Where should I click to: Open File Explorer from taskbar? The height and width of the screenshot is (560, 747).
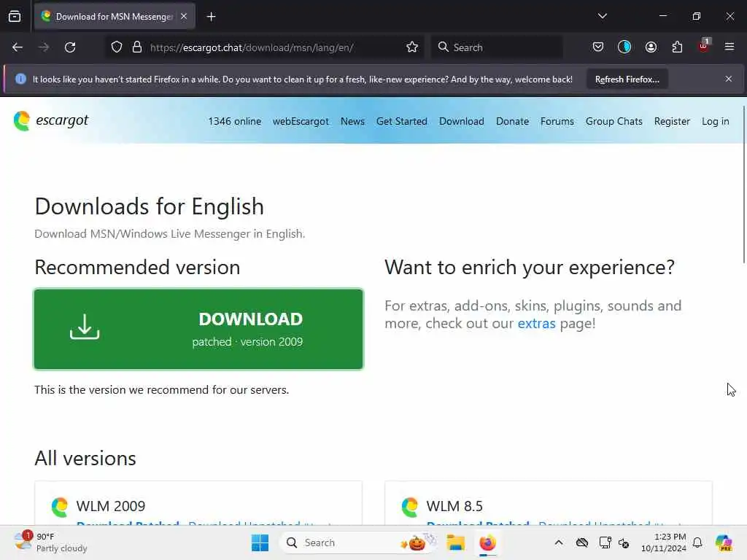tap(455, 542)
